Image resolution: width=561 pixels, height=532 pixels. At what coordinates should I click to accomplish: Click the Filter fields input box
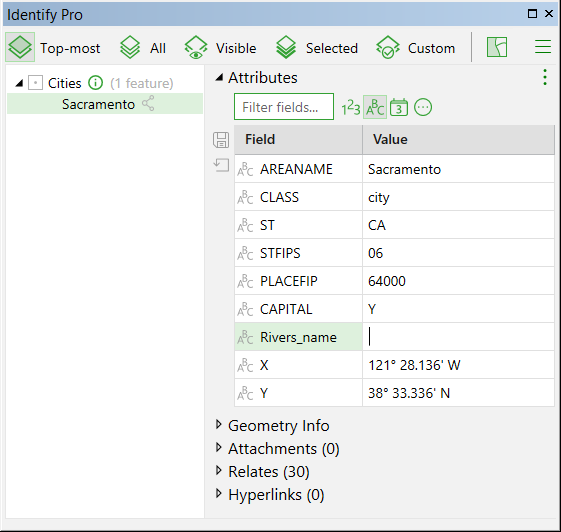[284, 107]
